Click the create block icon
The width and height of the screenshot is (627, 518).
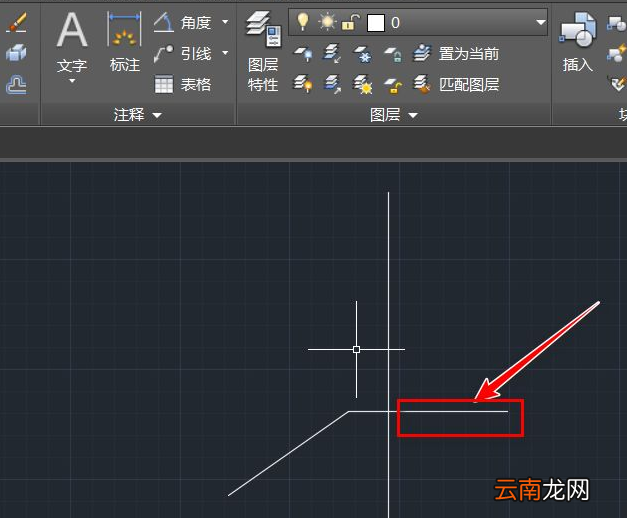pyautogui.click(x=617, y=23)
